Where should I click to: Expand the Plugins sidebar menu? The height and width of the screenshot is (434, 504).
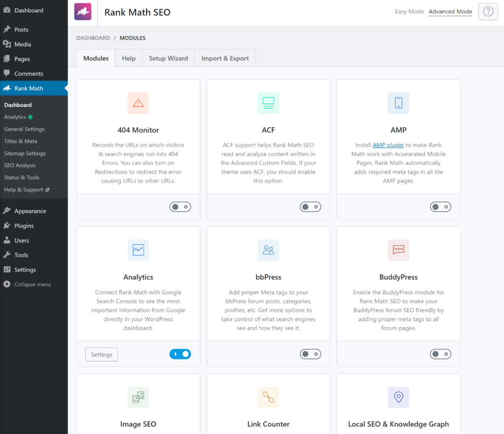coord(24,226)
